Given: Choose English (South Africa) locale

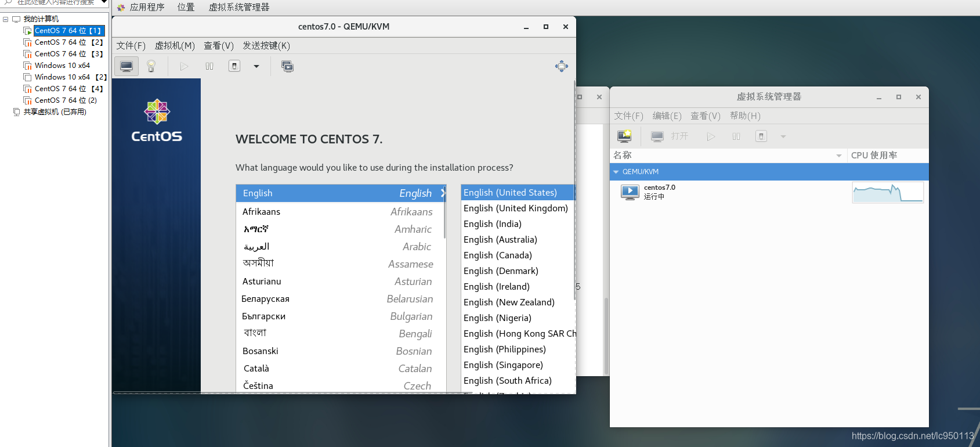Looking at the screenshot, I should pos(517,380).
